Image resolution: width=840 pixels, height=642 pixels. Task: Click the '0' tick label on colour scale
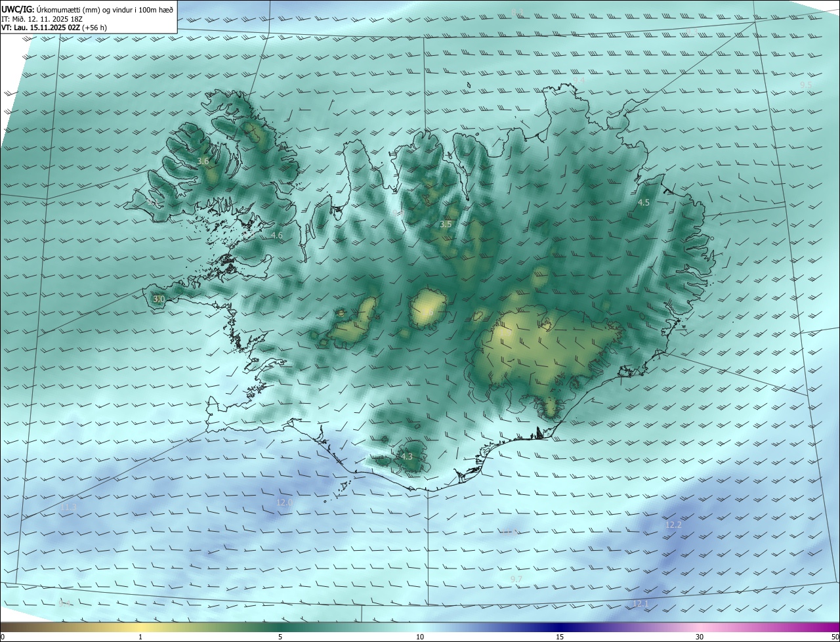click(x=2, y=637)
